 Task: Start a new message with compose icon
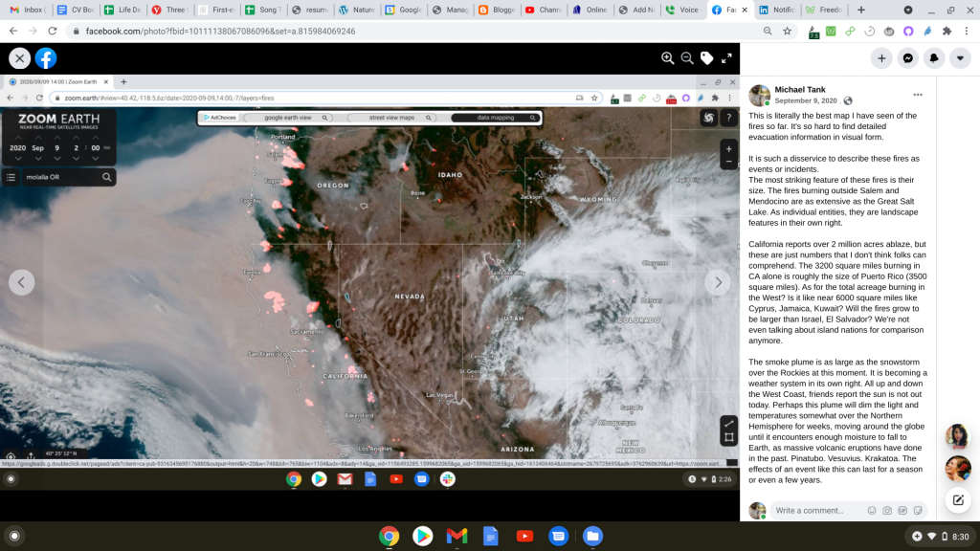pos(958,499)
